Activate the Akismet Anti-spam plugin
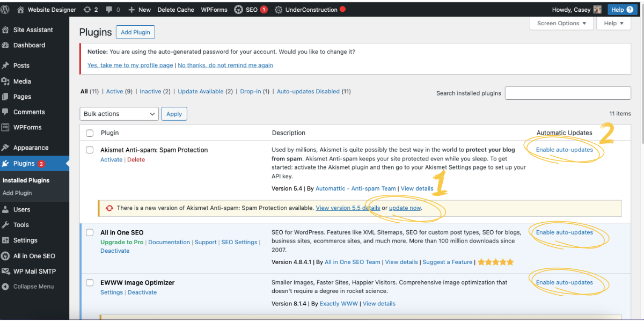This screenshot has height=322, width=644. point(112,160)
